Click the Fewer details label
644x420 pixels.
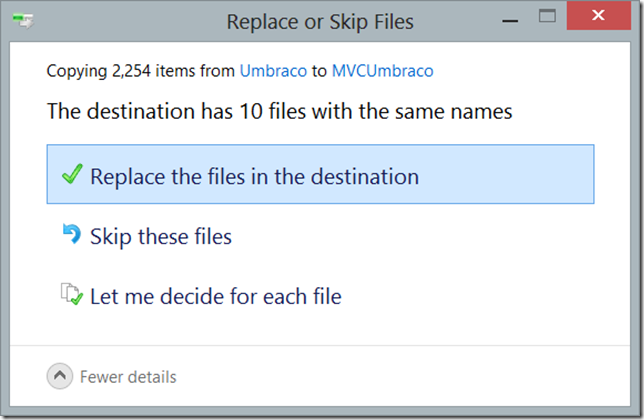pyautogui.click(x=128, y=377)
